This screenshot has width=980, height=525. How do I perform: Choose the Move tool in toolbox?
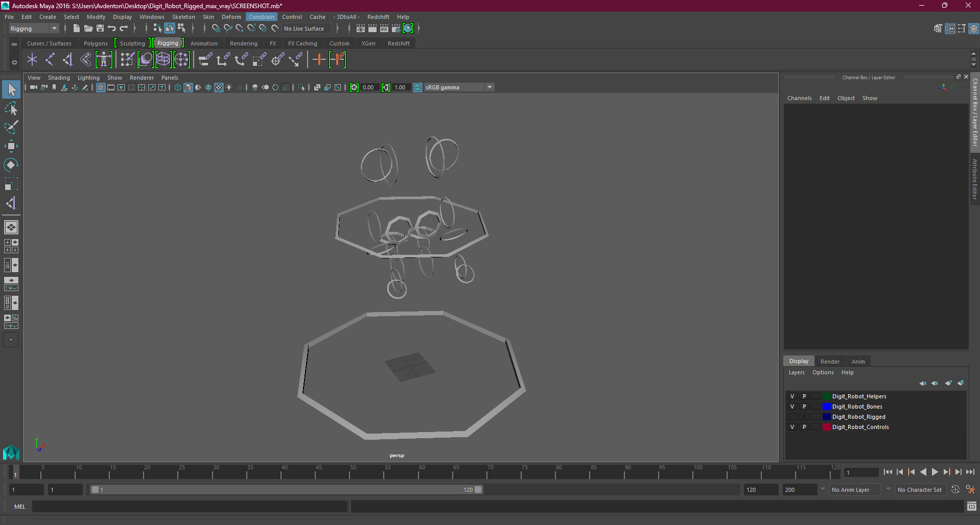11,146
